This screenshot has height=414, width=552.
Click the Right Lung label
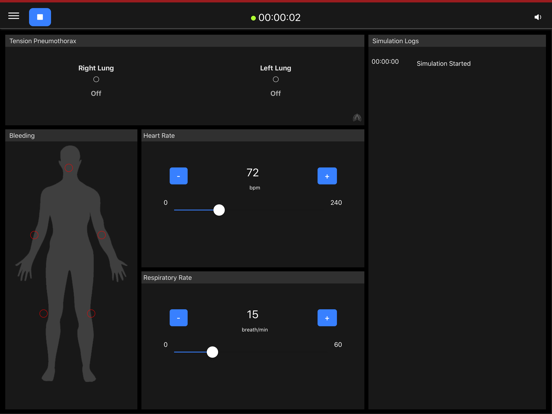[x=96, y=68]
